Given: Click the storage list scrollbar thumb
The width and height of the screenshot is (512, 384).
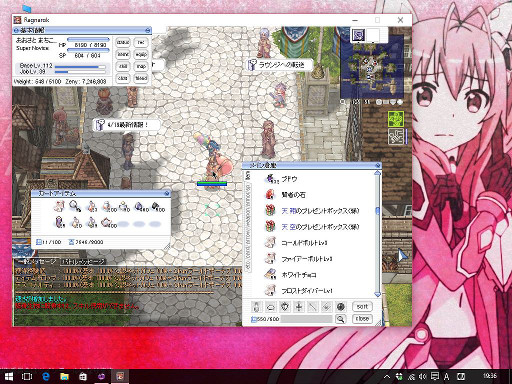Looking at the screenshot, I should (377, 211).
